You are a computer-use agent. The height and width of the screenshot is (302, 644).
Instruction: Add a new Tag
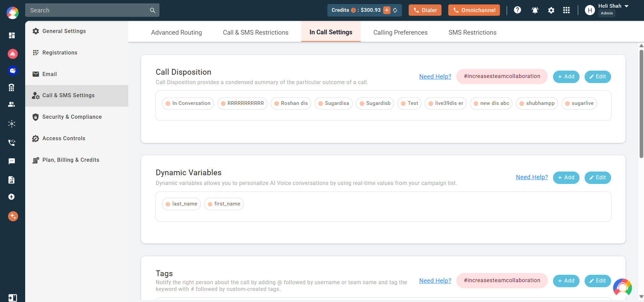[566, 281]
